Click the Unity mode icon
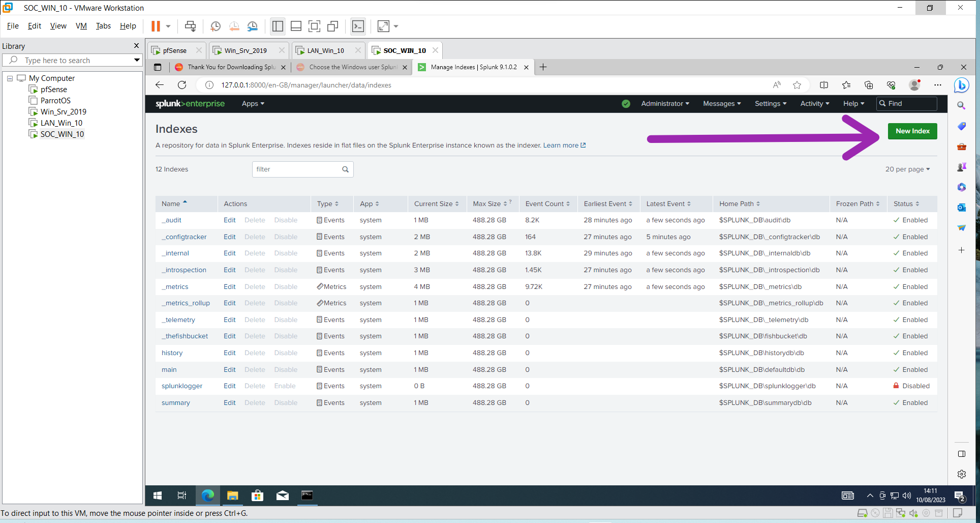This screenshot has width=980, height=523. click(333, 26)
